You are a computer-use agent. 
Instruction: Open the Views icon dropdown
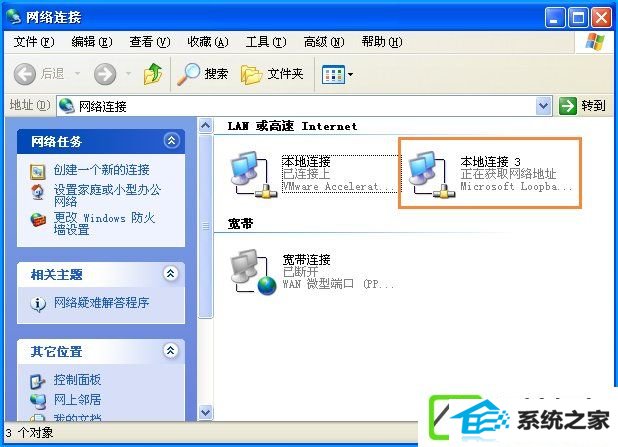tap(337, 74)
